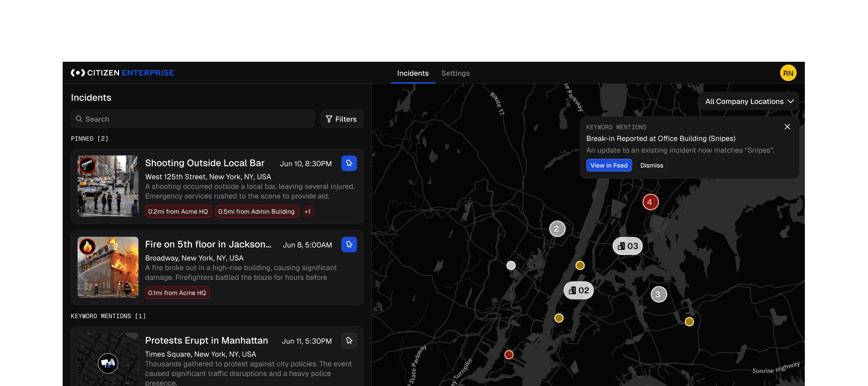Image resolution: width=868 pixels, height=386 pixels.
Task: Click the KEYWORD MENTIONS [1] section label
Action: [108, 316]
